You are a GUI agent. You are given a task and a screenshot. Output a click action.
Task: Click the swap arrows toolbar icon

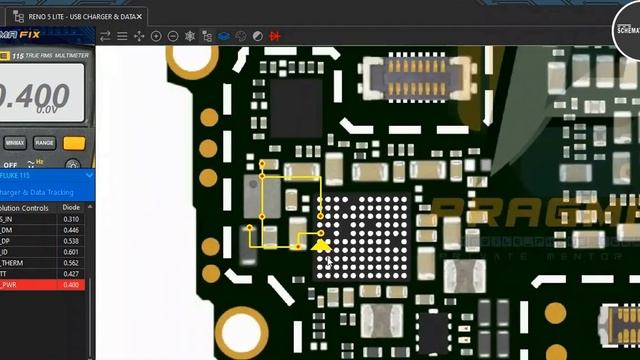pos(105,36)
